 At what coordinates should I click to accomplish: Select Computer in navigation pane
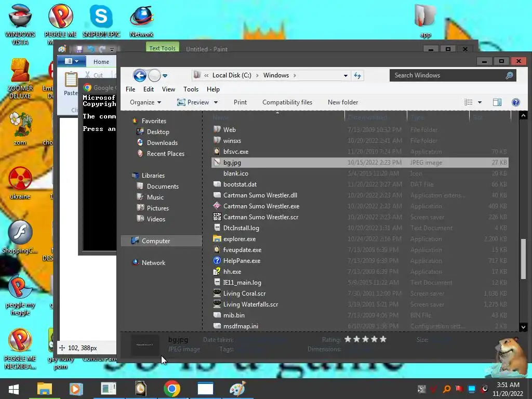point(162,241)
